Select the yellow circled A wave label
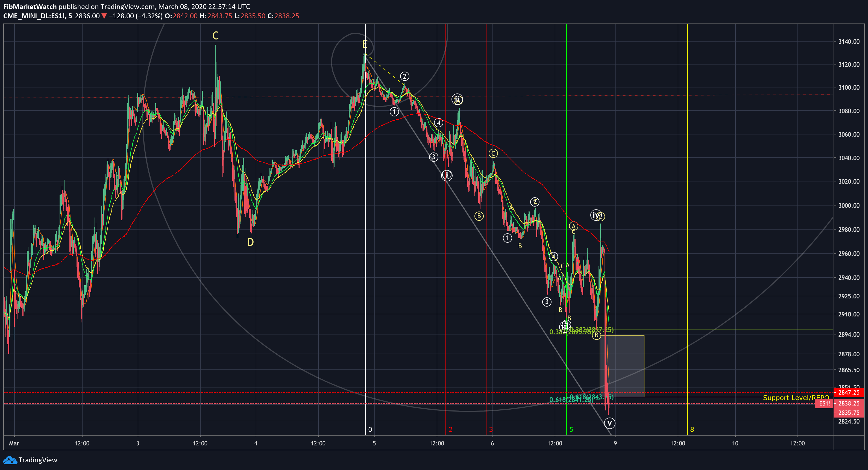The height and width of the screenshot is (470, 868). (x=573, y=226)
